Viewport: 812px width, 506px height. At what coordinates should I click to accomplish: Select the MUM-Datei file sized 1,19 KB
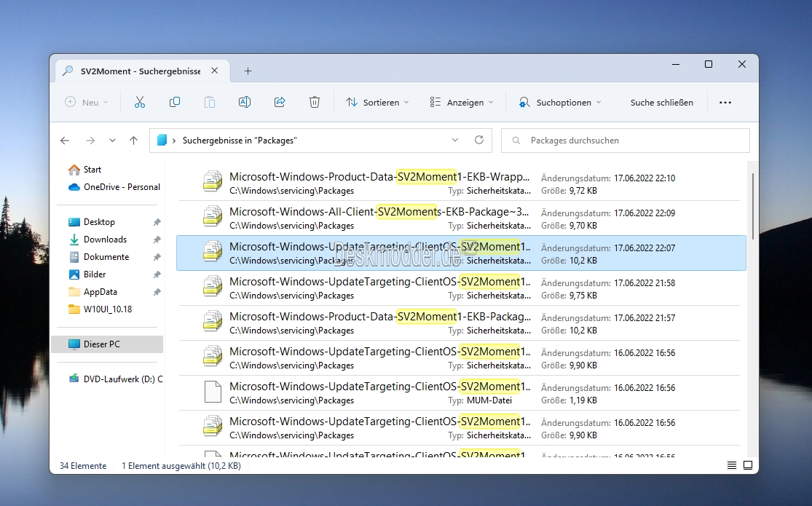coord(461,393)
